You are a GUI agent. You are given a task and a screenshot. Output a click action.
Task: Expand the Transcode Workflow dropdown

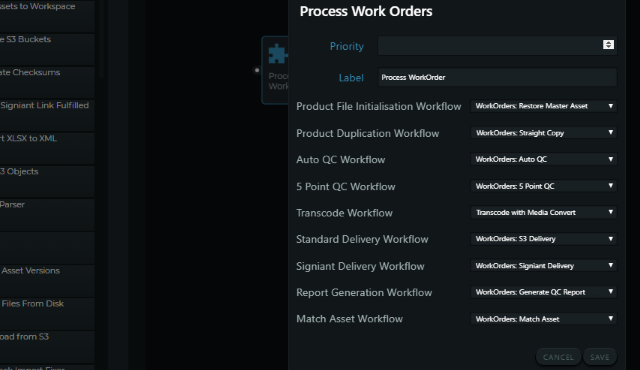coord(544,213)
